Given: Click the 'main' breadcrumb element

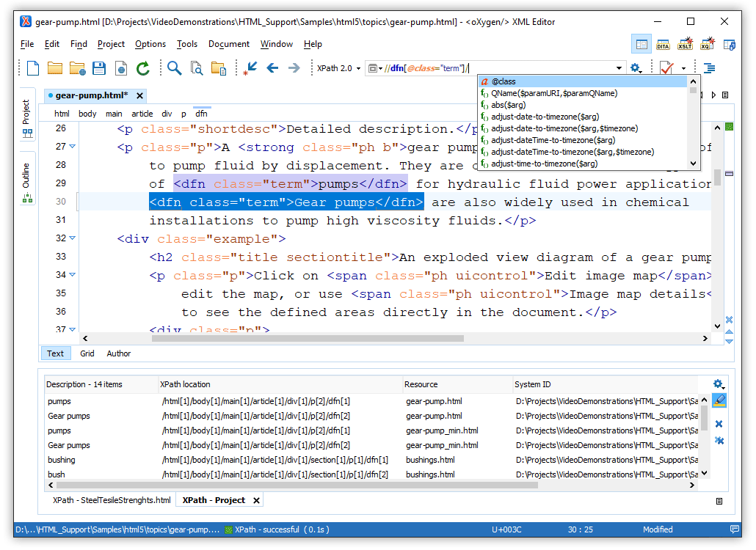Looking at the screenshot, I should click(x=114, y=114).
